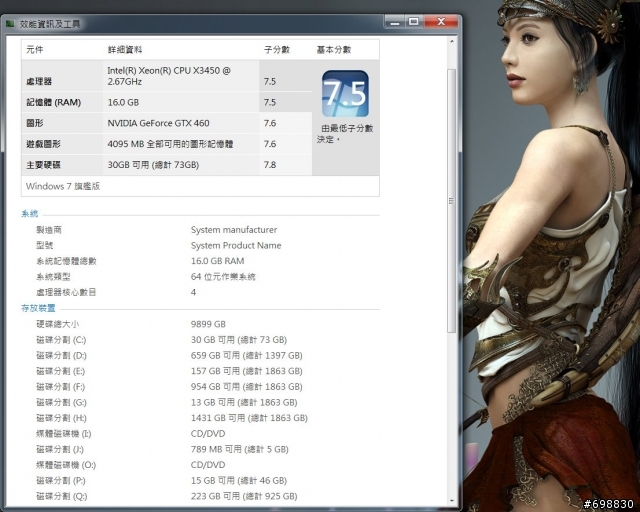Screen dimensions: 640x512
Task: Click the 存放裝置 section heading
Action: click(38, 308)
